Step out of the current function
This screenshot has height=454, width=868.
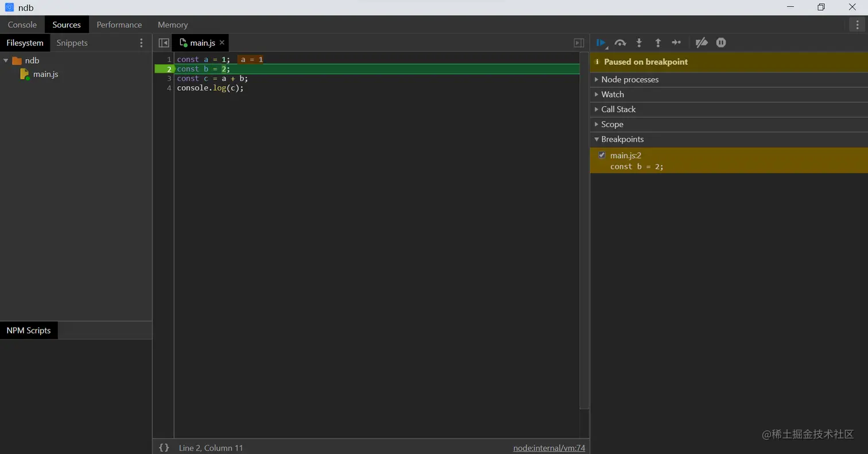click(x=658, y=42)
